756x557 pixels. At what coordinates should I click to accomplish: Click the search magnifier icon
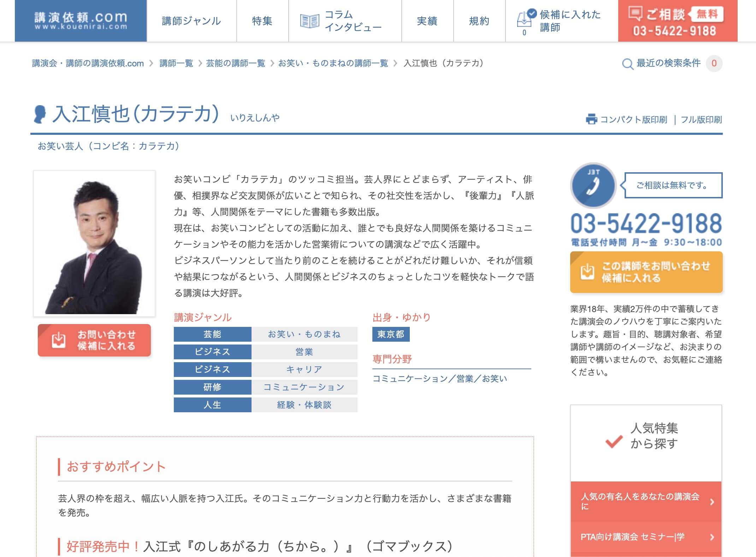point(627,64)
